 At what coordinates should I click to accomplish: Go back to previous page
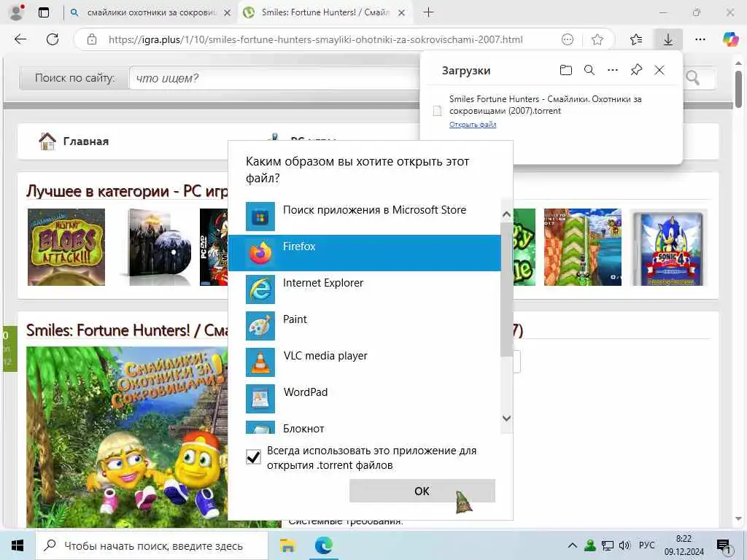click(20, 39)
